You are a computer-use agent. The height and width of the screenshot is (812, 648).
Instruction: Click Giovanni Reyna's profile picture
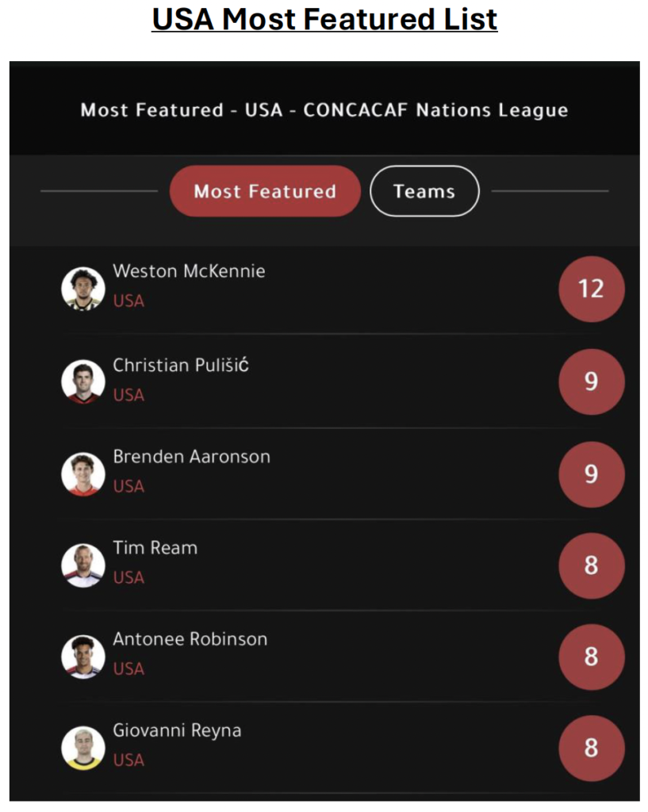[82, 747]
